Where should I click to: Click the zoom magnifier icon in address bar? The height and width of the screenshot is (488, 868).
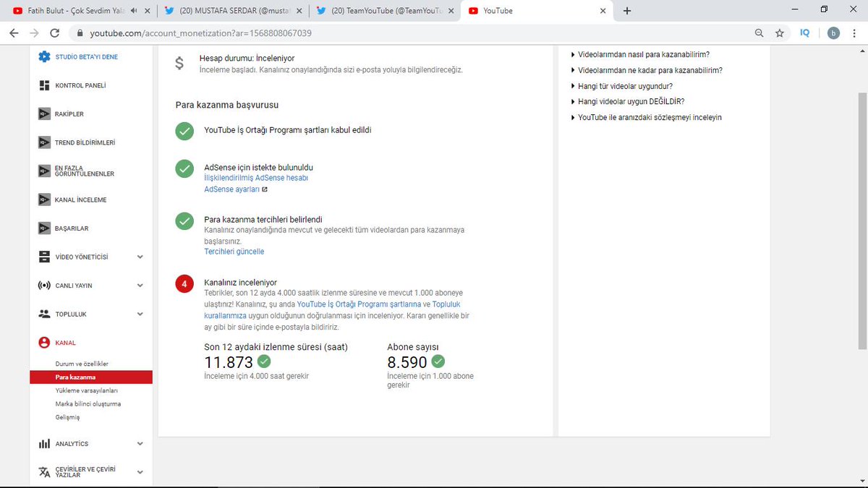click(759, 33)
